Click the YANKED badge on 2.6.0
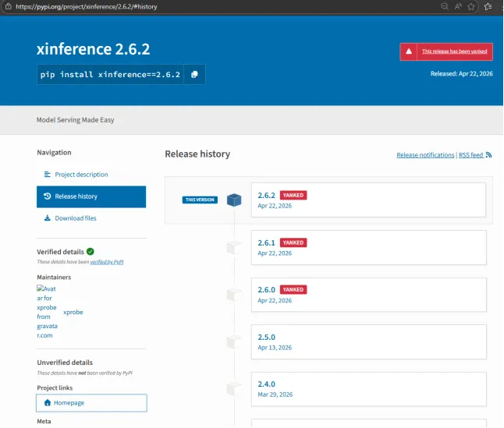504x428 pixels. [x=293, y=289]
